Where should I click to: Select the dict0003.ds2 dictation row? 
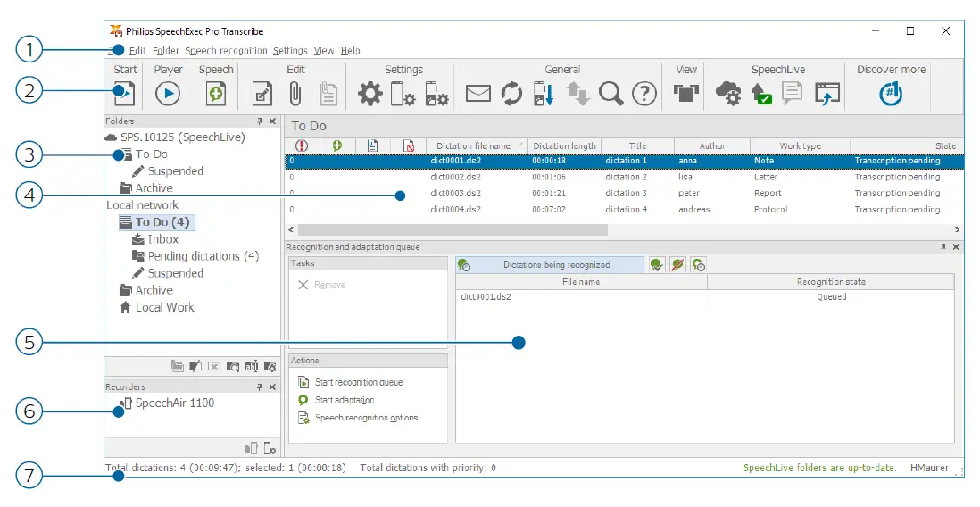click(455, 193)
